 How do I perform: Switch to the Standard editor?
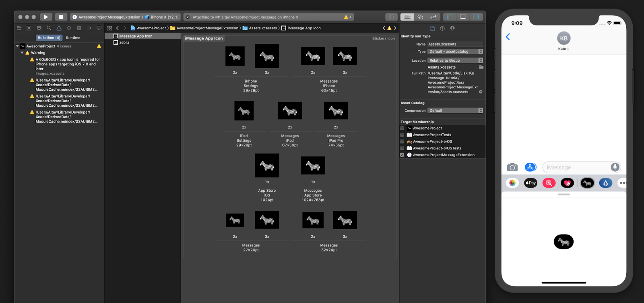407,17
